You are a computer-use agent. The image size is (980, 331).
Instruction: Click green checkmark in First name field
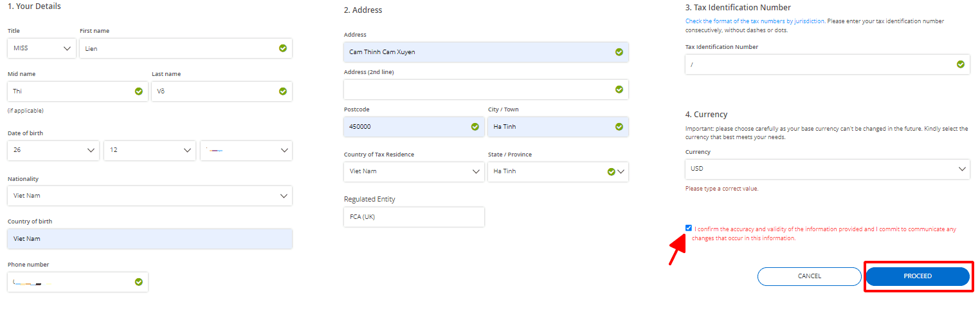tap(283, 48)
